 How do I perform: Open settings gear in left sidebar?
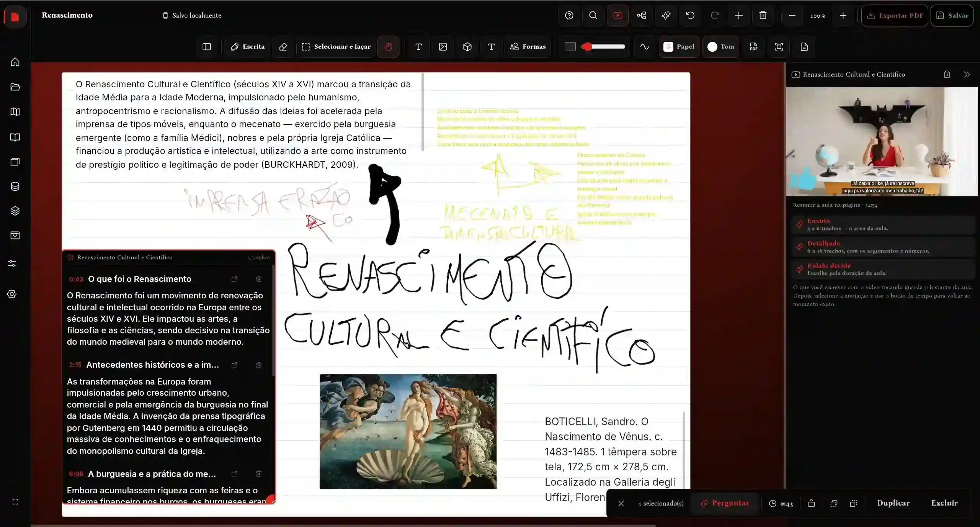point(12,294)
